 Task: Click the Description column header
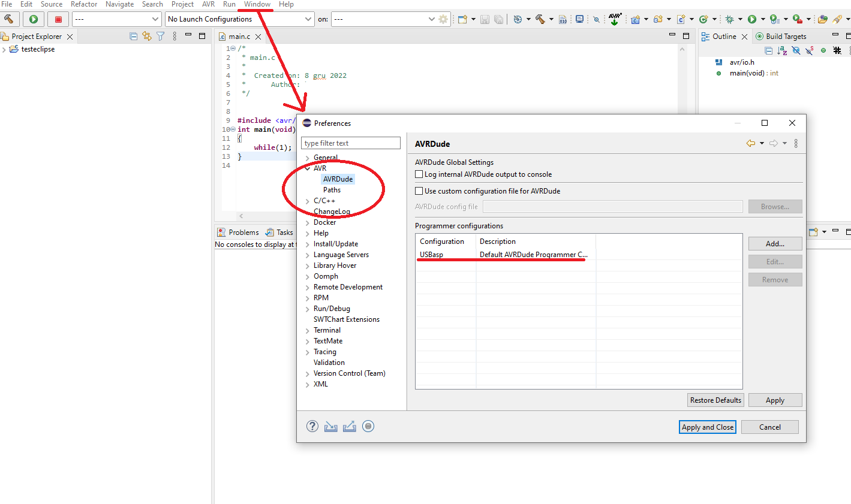(536, 242)
